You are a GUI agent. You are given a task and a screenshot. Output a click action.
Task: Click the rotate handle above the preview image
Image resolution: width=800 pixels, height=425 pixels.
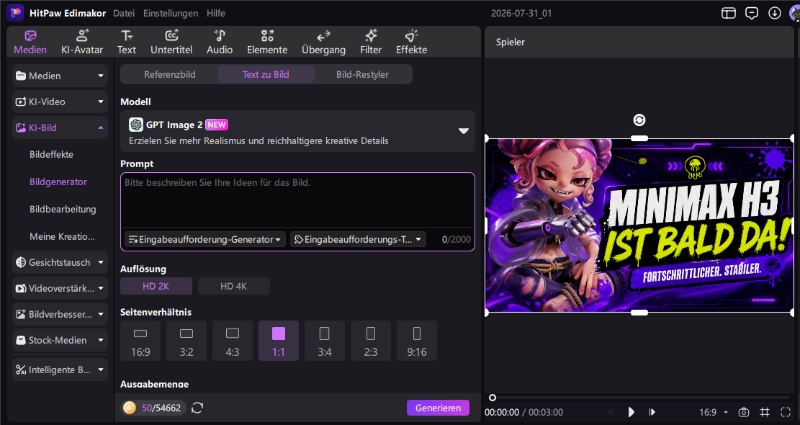pyautogui.click(x=639, y=120)
